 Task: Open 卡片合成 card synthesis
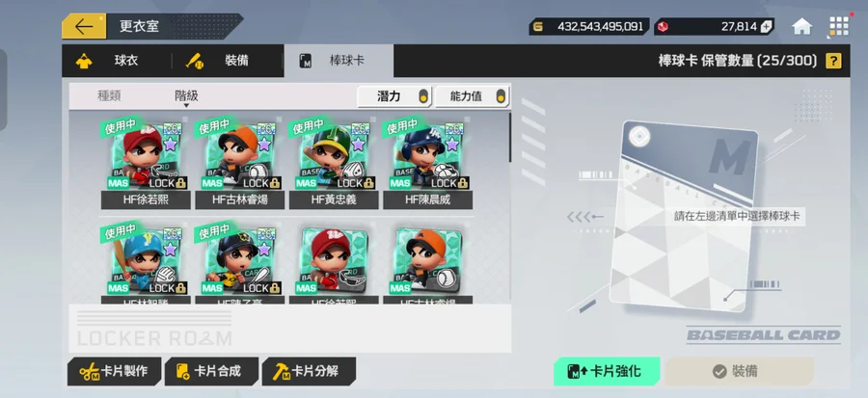[x=211, y=371]
